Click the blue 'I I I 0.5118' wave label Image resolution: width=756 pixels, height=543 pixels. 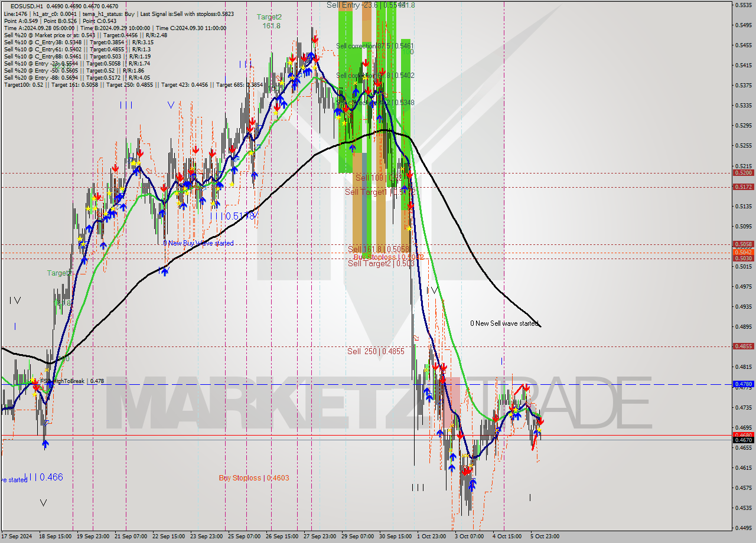(234, 217)
